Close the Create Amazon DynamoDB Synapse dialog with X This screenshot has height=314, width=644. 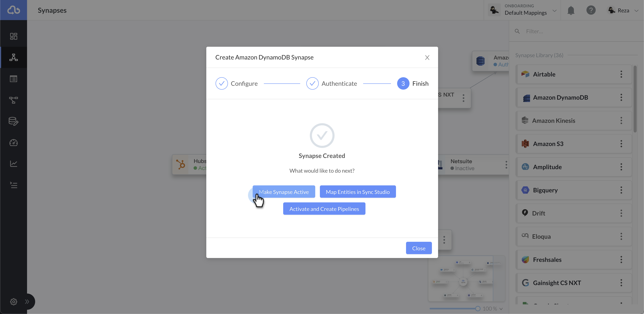427,58
